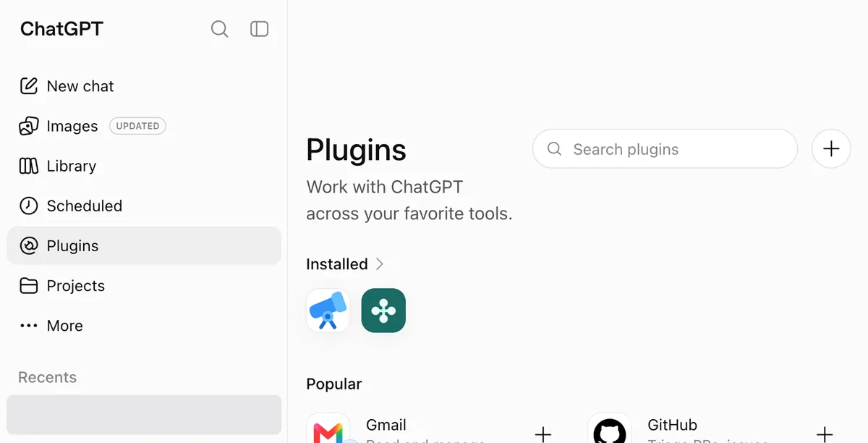This screenshot has width=868, height=443.
Task: Click the Gmail plugin name
Action: [386, 425]
